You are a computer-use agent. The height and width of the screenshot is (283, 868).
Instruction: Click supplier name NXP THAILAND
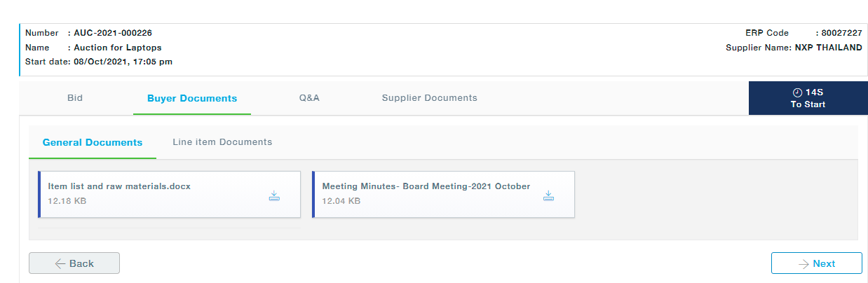828,48
